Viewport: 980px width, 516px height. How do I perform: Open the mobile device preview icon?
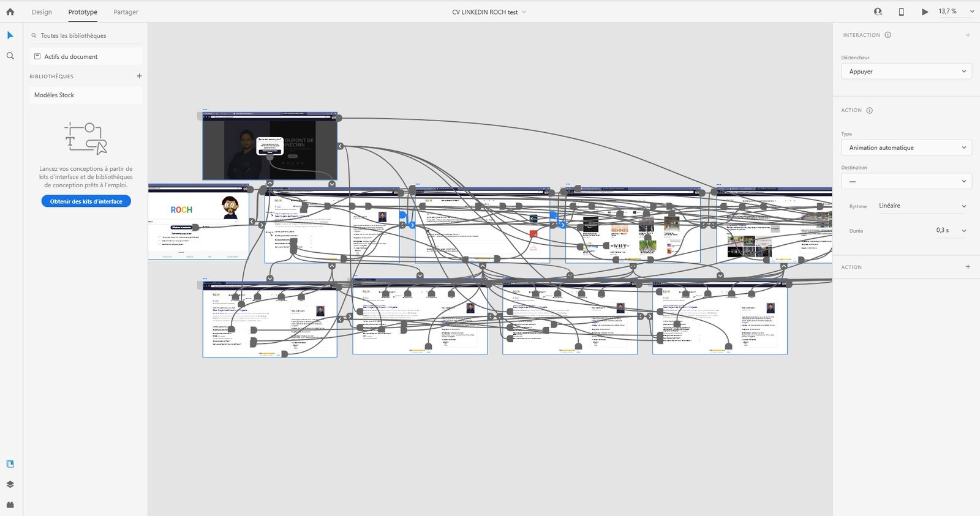coord(901,12)
